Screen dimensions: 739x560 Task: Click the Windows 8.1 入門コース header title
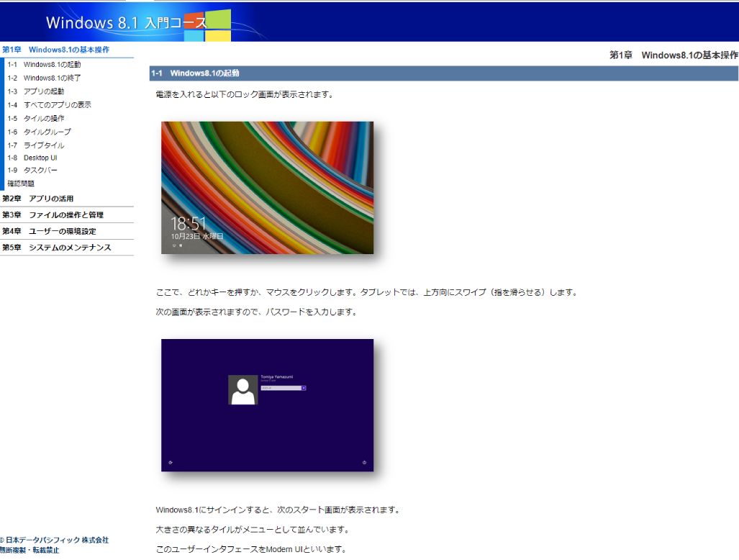(x=127, y=22)
